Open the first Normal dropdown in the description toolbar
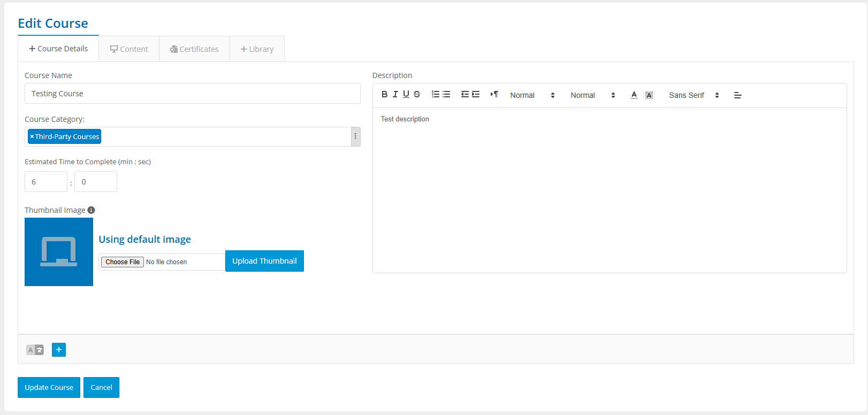 click(x=532, y=95)
